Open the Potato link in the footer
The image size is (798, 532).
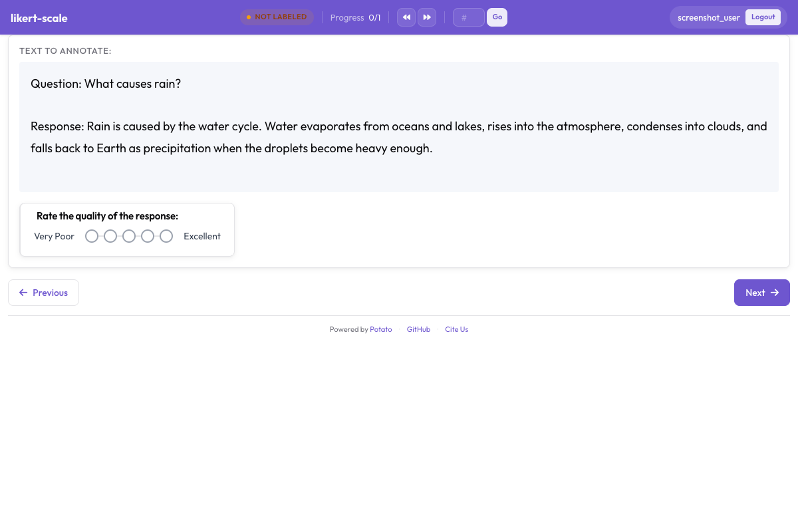coord(381,329)
